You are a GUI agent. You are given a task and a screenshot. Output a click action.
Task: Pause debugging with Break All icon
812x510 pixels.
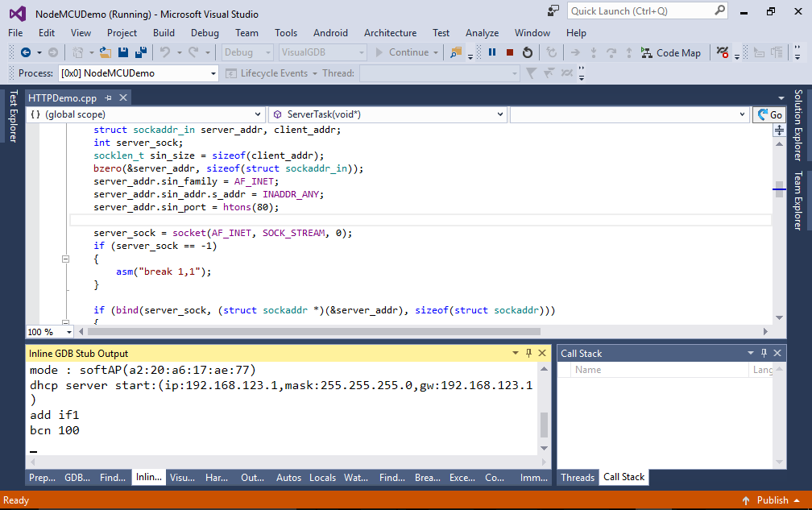click(492, 52)
